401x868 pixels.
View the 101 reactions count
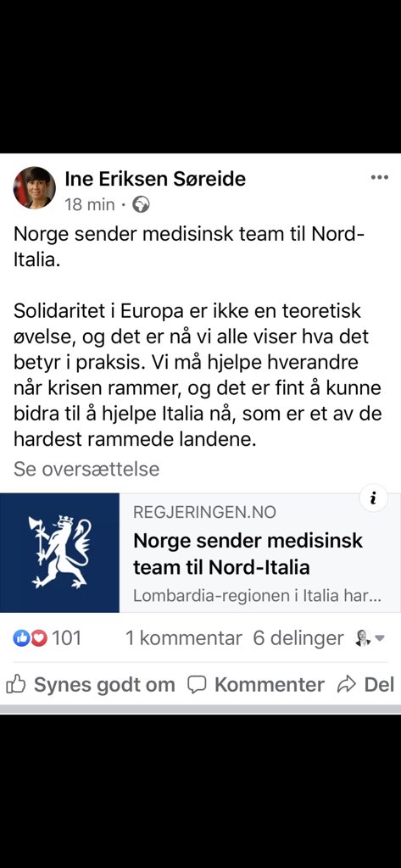coord(67,638)
